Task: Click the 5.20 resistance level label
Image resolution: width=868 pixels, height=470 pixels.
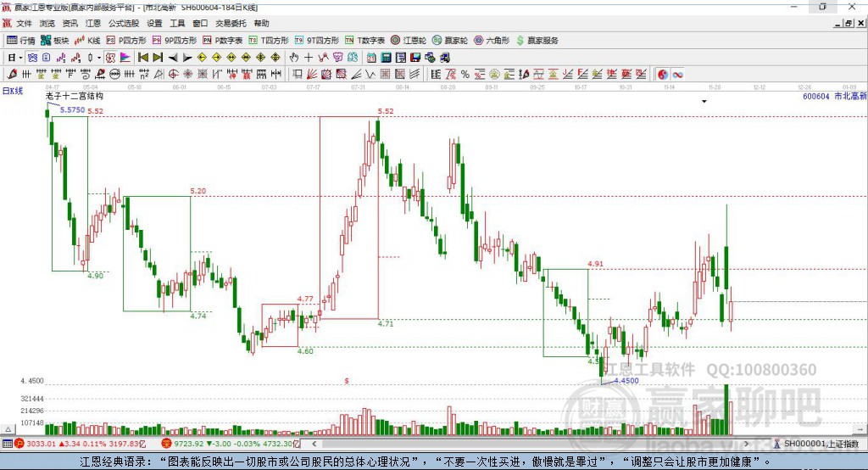Action: [x=198, y=191]
